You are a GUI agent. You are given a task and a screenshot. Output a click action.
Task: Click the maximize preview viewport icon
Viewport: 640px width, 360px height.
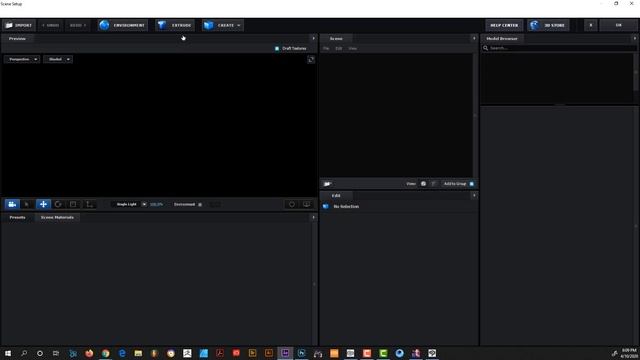tap(311, 60)
